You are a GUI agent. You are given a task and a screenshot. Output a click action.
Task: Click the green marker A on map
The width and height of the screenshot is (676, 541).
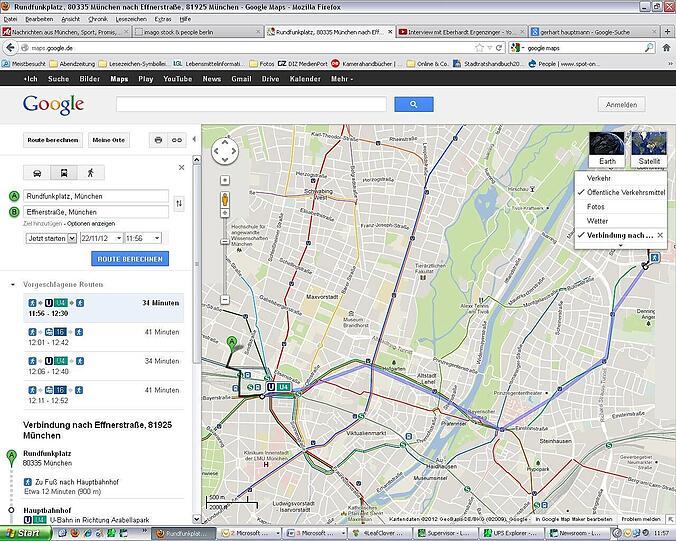coord(232,344)
